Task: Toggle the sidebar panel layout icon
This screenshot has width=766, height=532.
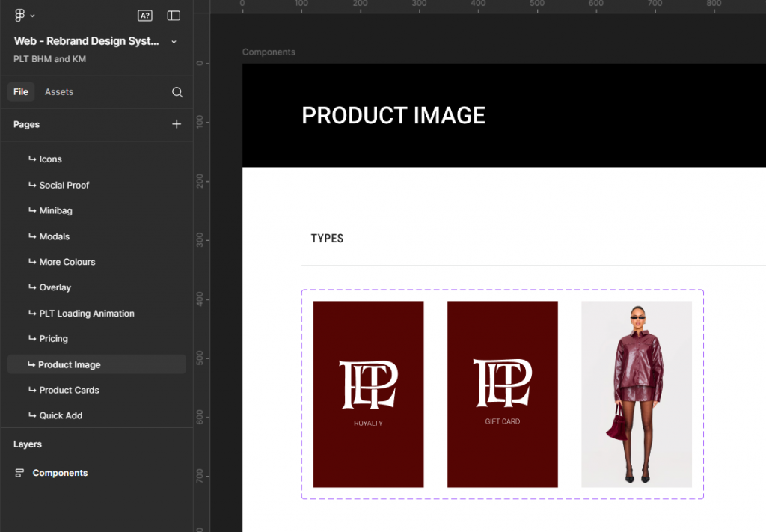Action: 174,15
